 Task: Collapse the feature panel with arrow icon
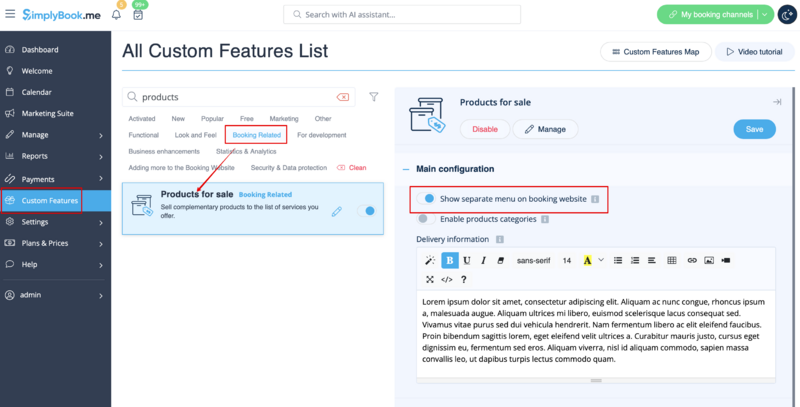point(776,103)
